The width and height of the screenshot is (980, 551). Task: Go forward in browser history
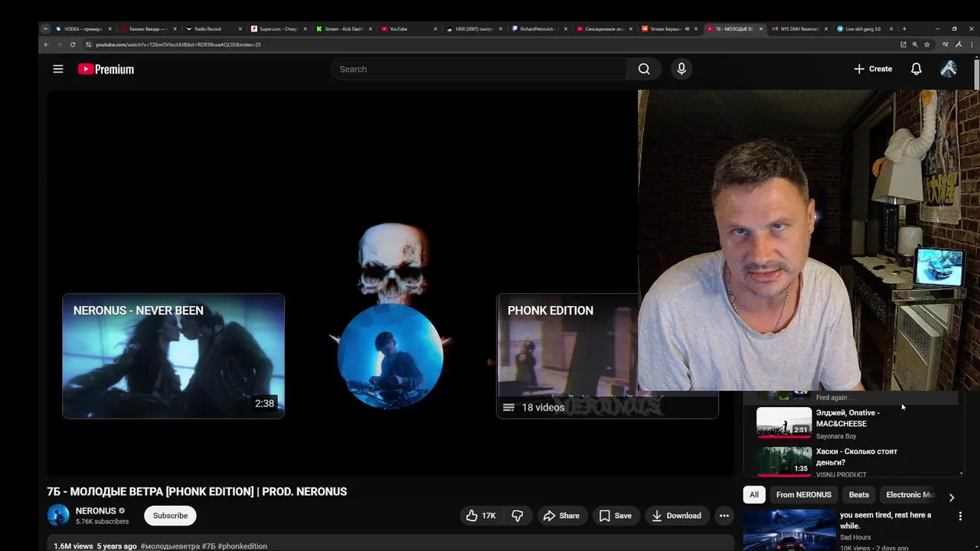(59, 44)
